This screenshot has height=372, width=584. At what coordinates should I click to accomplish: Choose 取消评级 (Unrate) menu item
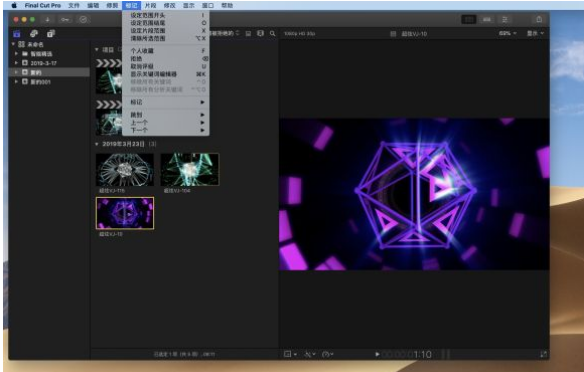click(166, 66)
